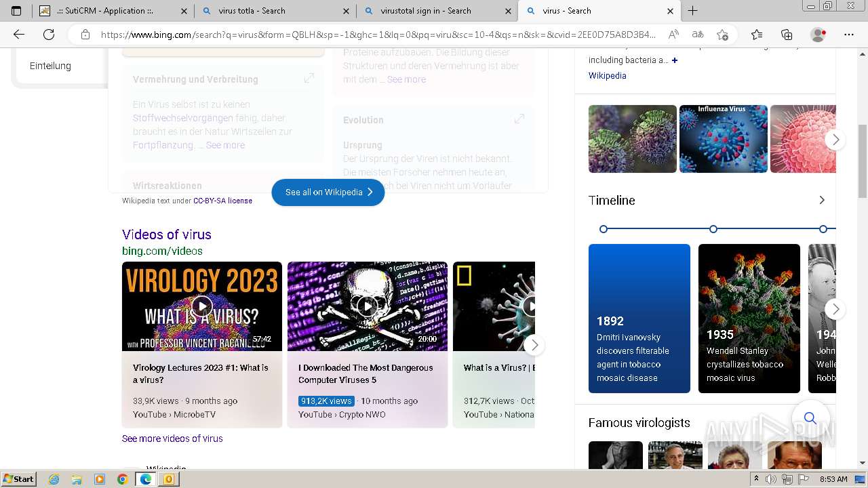Screen dimensions: 868x488
Task: Open Wikipedia source link in sidebar
Action: 608,76
